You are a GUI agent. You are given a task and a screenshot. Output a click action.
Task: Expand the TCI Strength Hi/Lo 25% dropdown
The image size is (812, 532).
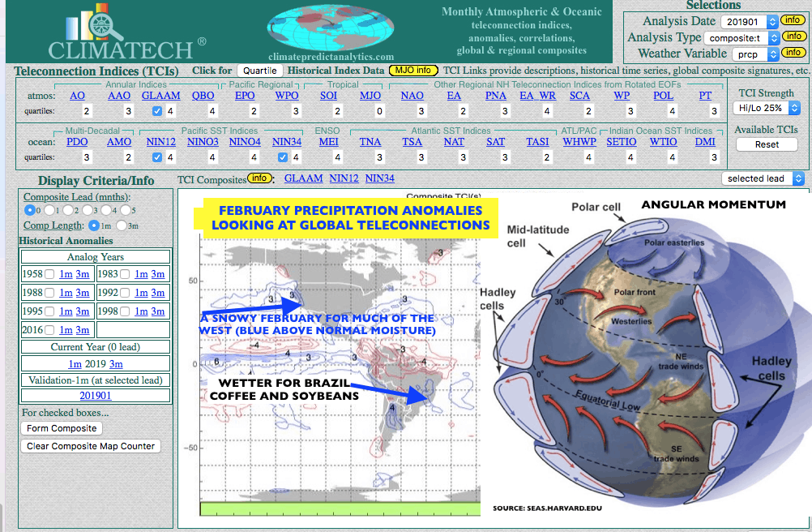pyautogui.click(x=765, y=108)
